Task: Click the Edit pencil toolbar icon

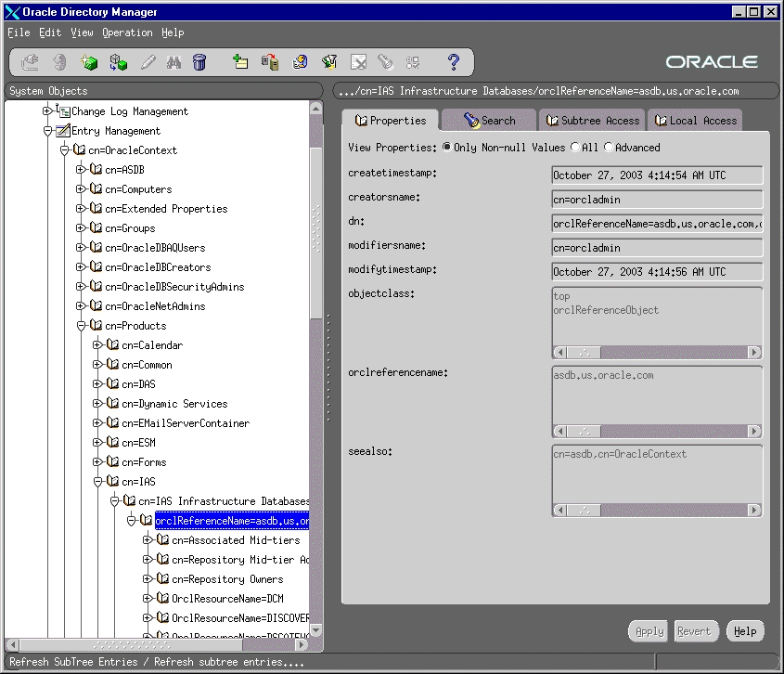Action: [148, 62]
